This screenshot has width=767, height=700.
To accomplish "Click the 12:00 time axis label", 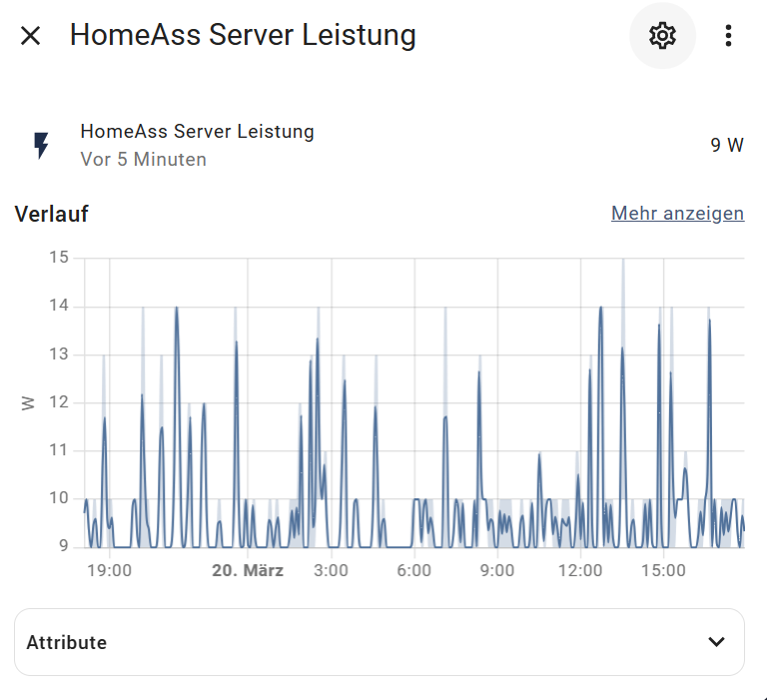I will [x=580, y=570].
